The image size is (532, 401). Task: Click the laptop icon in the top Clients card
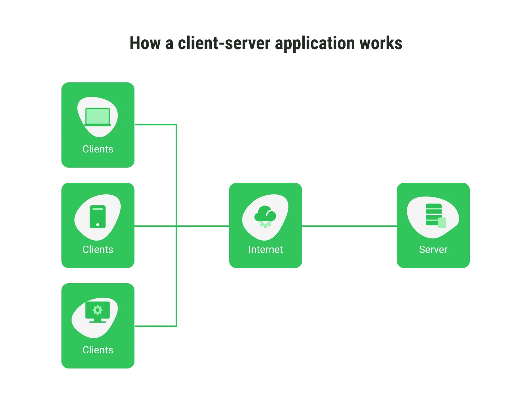click(98, 117)
